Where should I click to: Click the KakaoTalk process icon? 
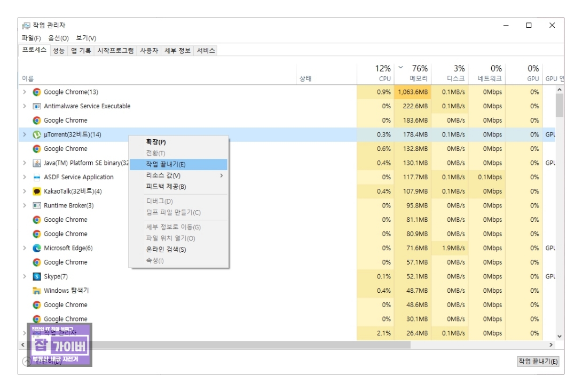37,191
